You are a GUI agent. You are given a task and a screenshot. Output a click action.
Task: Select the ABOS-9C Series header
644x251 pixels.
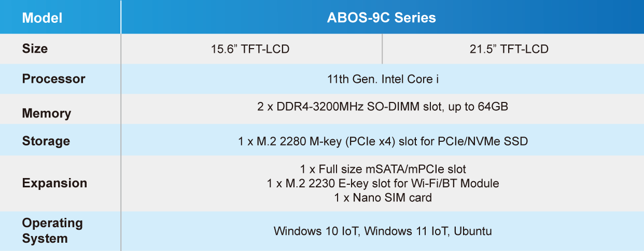(x=381, y=18)
